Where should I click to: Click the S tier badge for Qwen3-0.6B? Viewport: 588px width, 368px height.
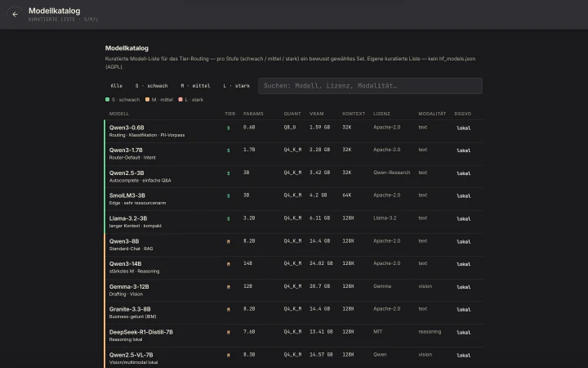[229, 128]
